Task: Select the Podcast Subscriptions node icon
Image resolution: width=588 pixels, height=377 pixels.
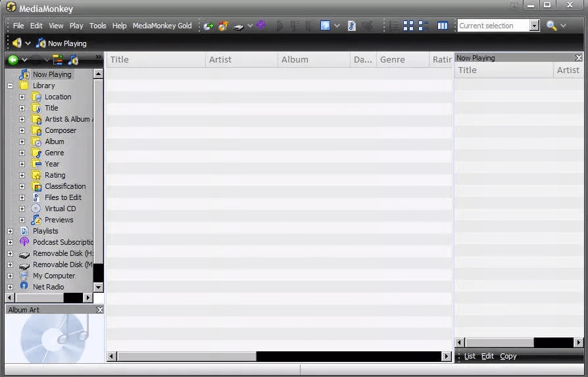Action: (x=24, y=242)
